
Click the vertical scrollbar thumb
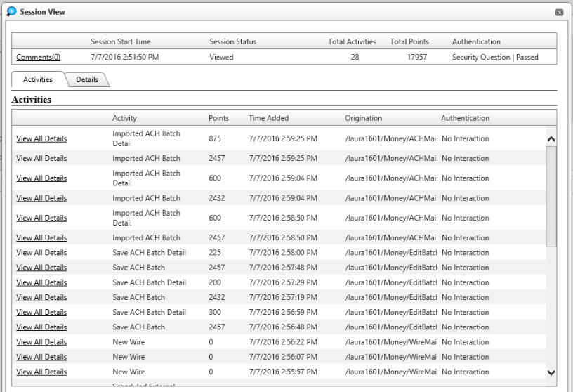[551, 197]
